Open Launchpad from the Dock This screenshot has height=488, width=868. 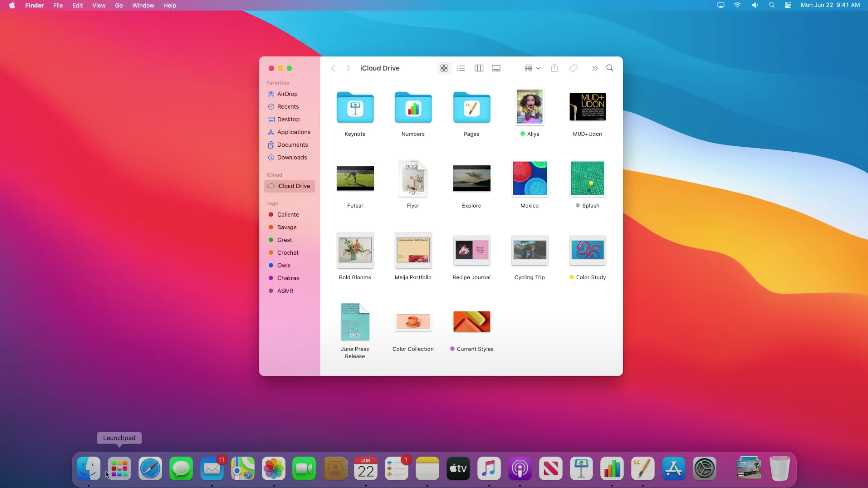tap(119, 468)
